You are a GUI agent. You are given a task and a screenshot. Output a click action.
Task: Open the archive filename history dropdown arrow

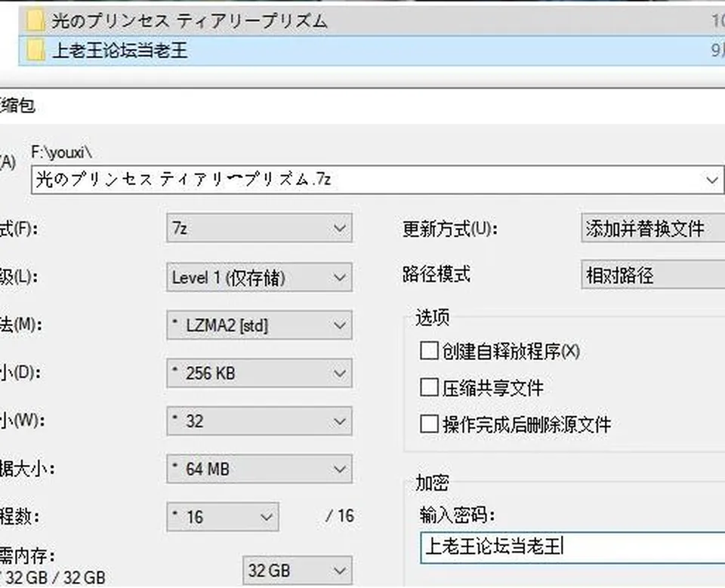point(711,180)
